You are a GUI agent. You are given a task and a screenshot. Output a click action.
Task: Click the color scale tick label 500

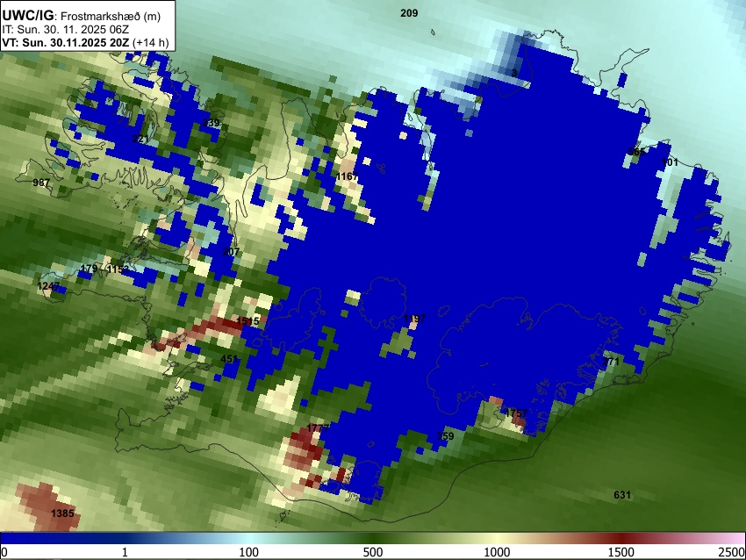(372, 552)
